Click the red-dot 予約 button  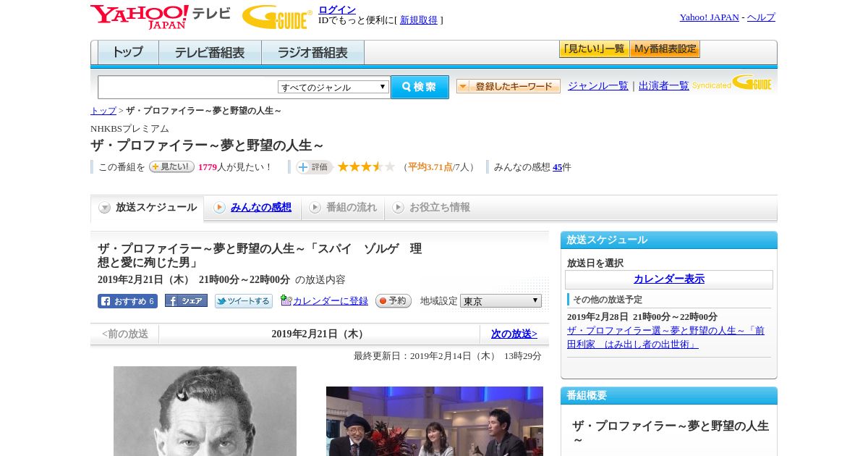pyautogui.click(x=393, y=301)
